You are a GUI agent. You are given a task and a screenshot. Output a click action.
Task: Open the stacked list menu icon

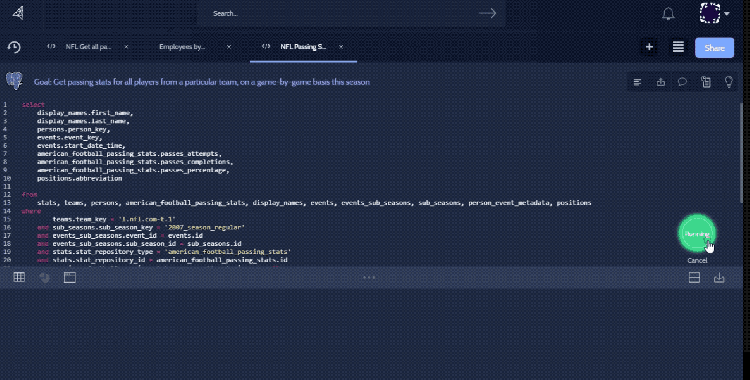[678, 47]
